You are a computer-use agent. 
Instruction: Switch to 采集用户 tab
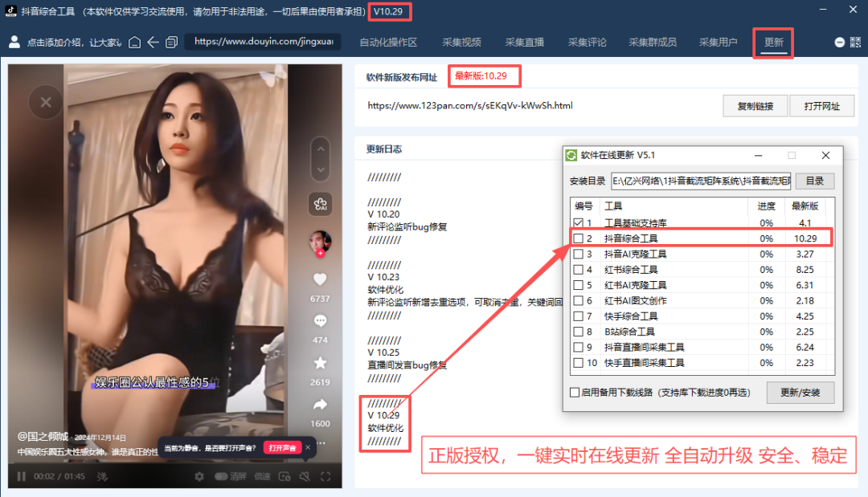(718, 42)
